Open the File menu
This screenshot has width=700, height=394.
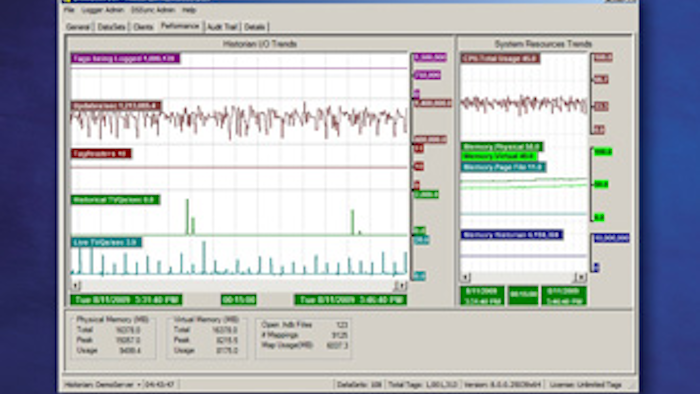pyautogui.click(x=68, y=10)
